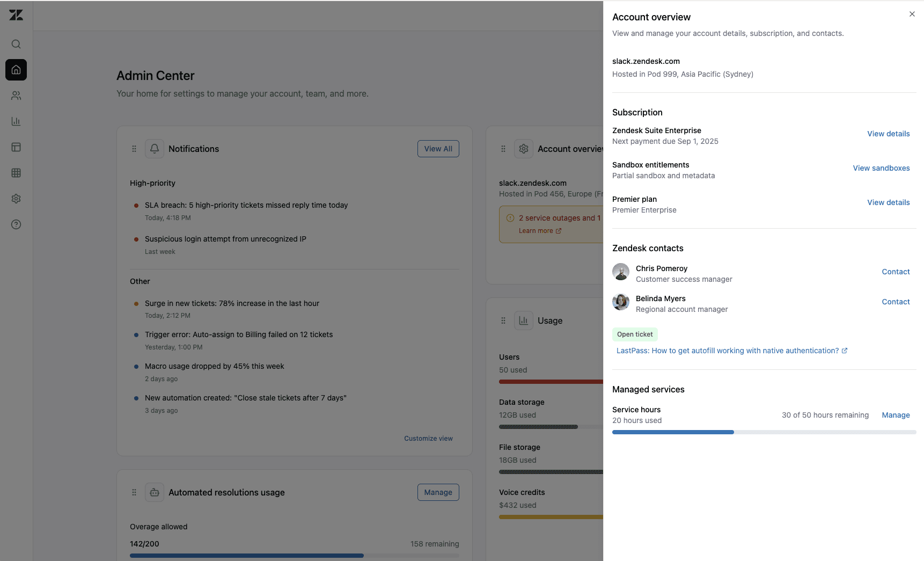Grab the Notifications card drag handle

tap(134, 149)
